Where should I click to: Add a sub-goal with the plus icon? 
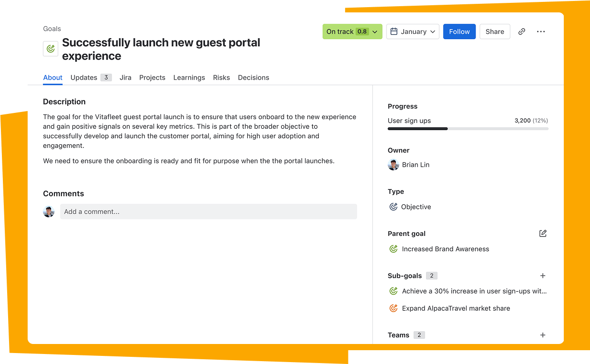click(543, 276)
